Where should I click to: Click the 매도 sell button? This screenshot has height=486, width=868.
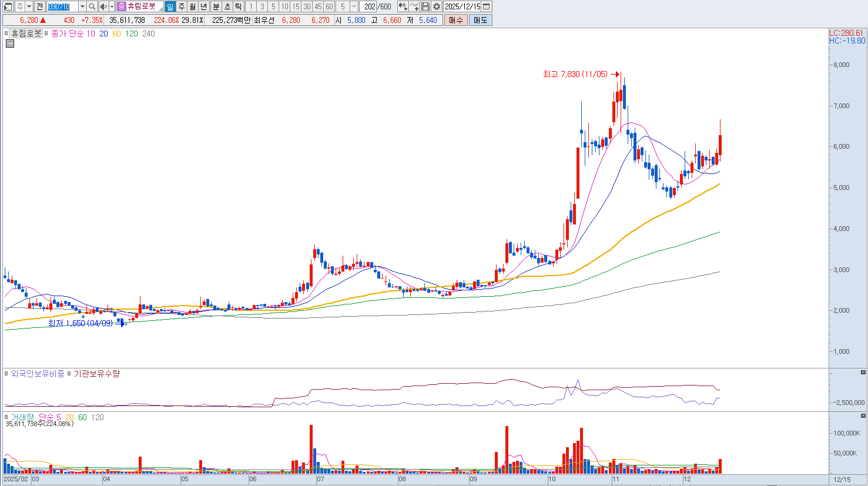480,20
